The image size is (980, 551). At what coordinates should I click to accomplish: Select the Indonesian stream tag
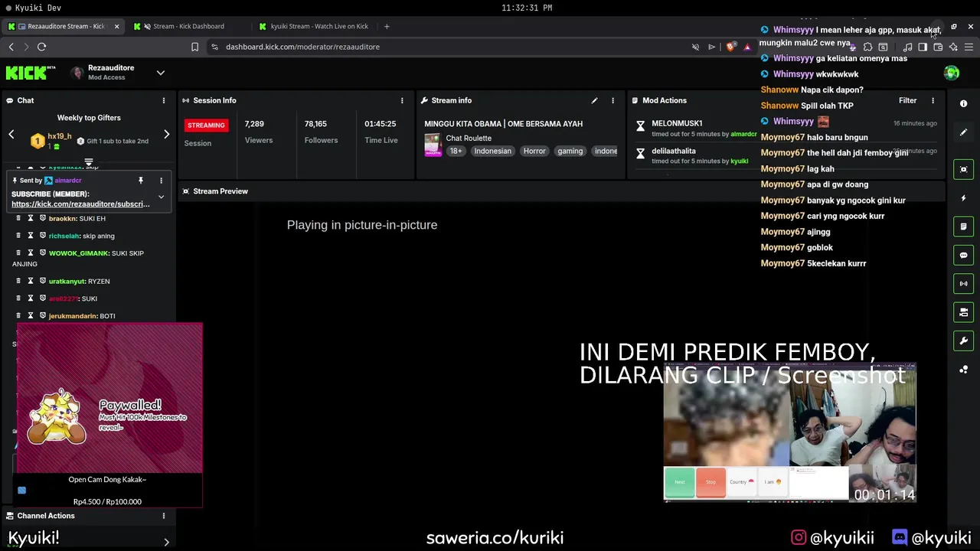[x=492, y=152]
